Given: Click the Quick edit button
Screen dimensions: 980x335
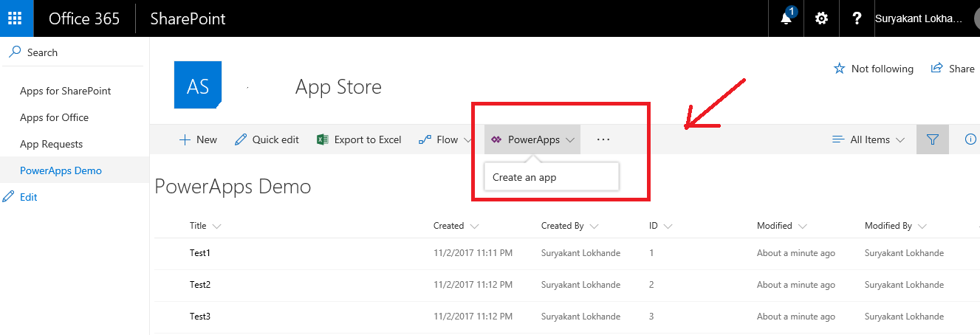Looking at the screenshot, I should click(267, 139).
